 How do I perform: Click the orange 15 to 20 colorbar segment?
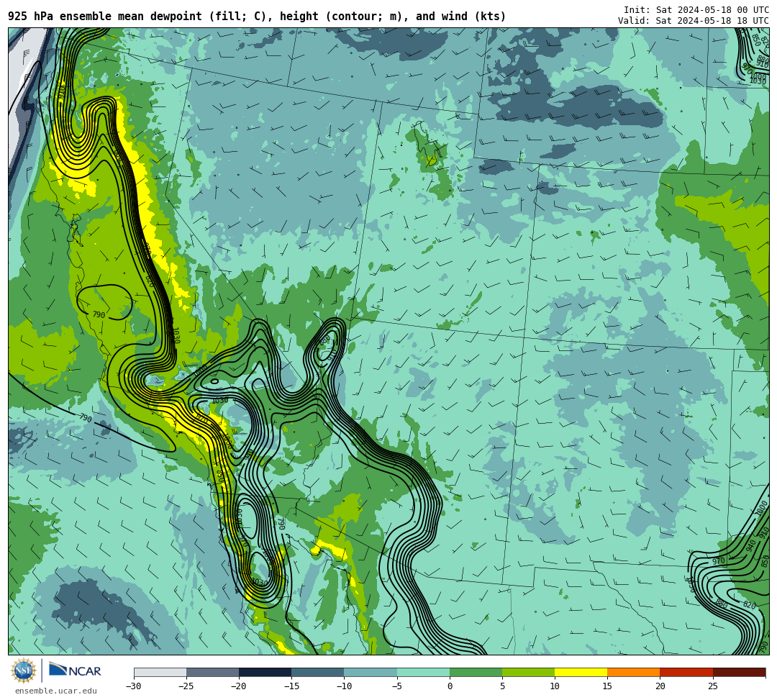(634, 672)
